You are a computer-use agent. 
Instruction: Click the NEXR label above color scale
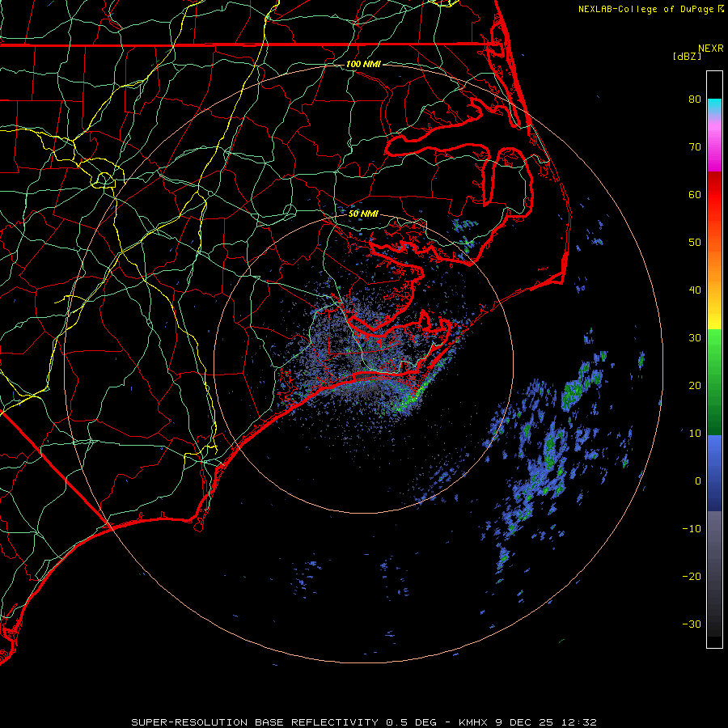tap(711, 49)
